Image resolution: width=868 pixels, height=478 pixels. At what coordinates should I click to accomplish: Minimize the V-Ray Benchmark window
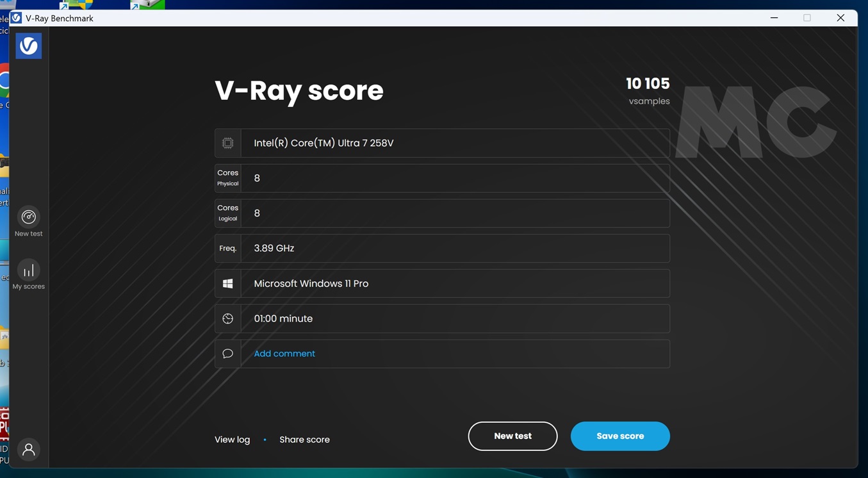(774, 18)
